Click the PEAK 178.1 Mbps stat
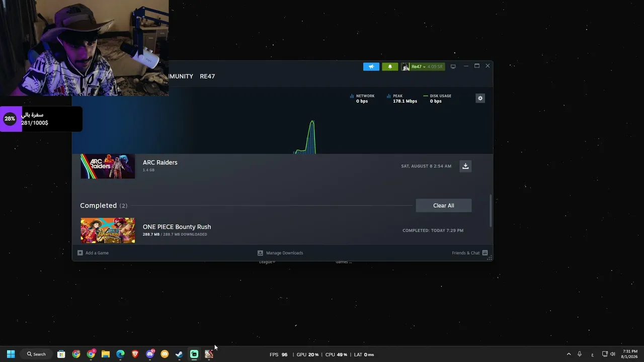The image size is (644, 362). point(402,99)
